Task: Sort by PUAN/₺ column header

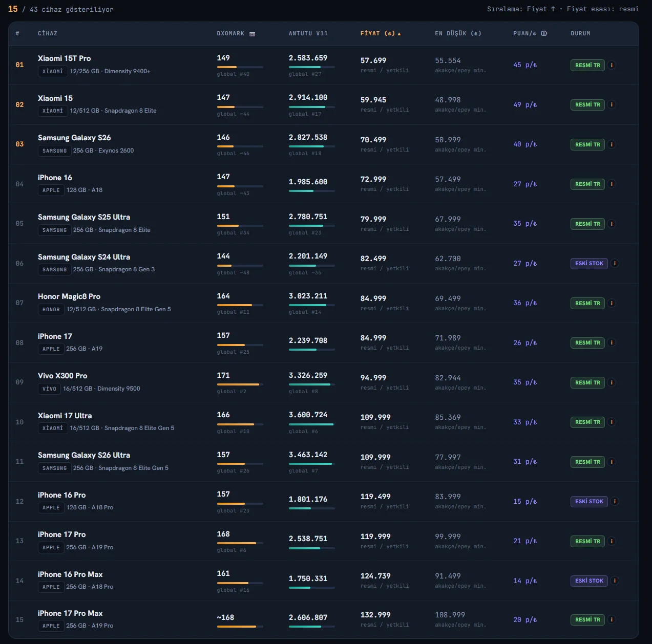Action: (525, 33)
